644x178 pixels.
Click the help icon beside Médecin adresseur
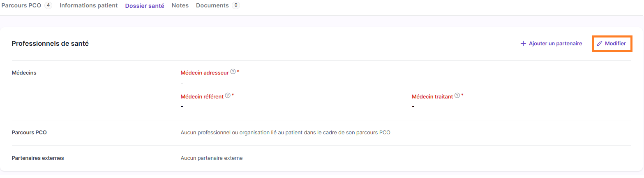click(x=233, y=72)
